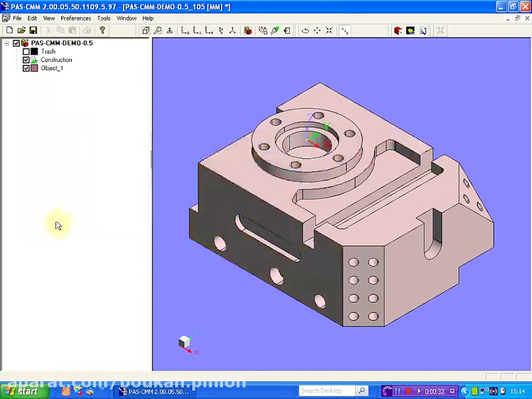Open the red book help library icon
The image size is (532, 399).
click(398, 30)
